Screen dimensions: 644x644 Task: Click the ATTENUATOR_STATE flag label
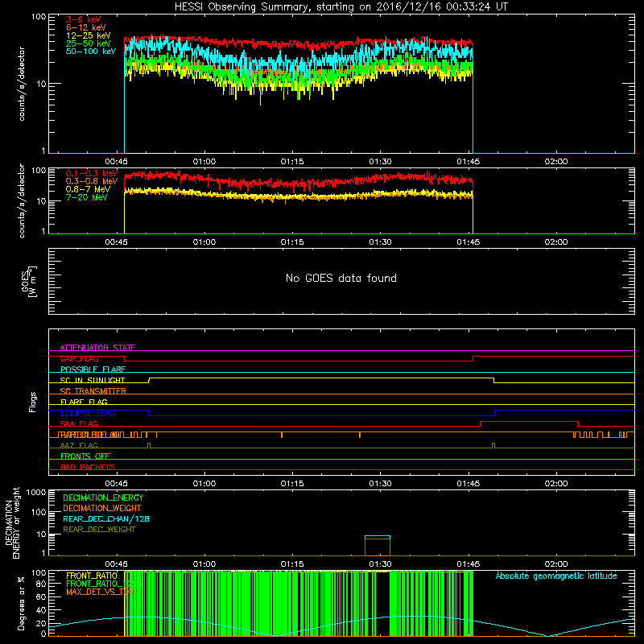pyautogui.click(x=97, y=348)
